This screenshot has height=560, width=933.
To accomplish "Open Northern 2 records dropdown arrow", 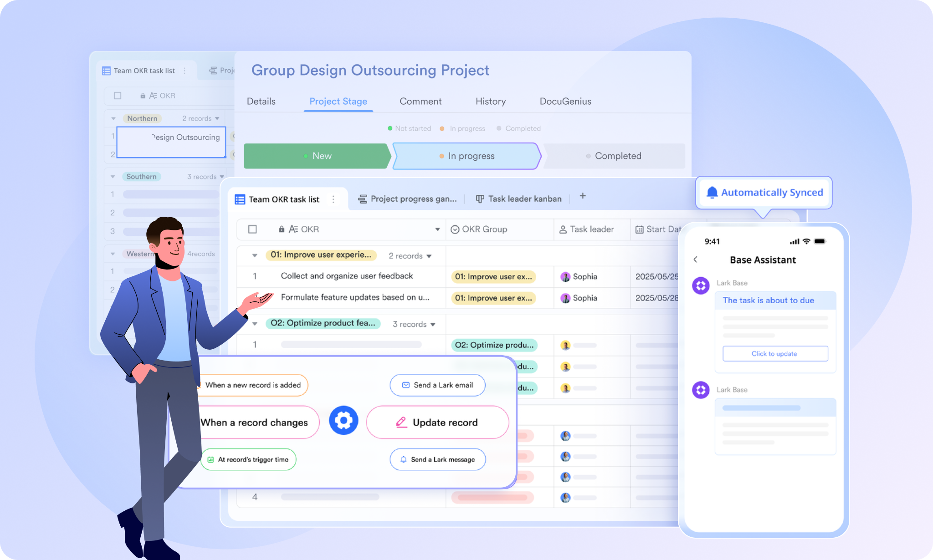I will click(217, 118).
